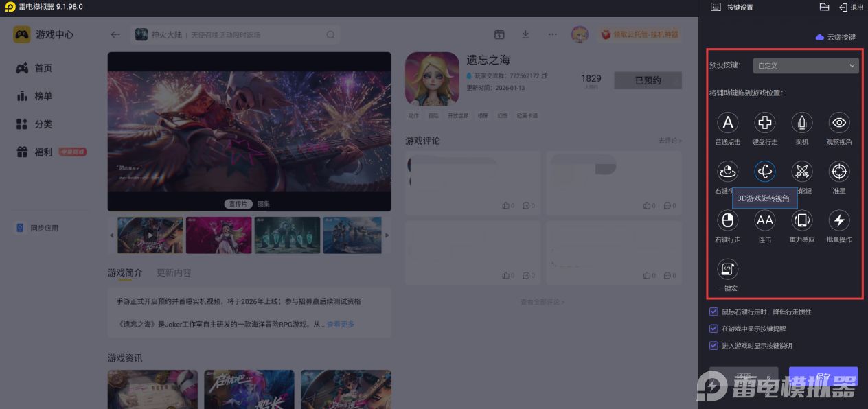Pick the 键盘行走 D-pad key icon

pos(765,123)
